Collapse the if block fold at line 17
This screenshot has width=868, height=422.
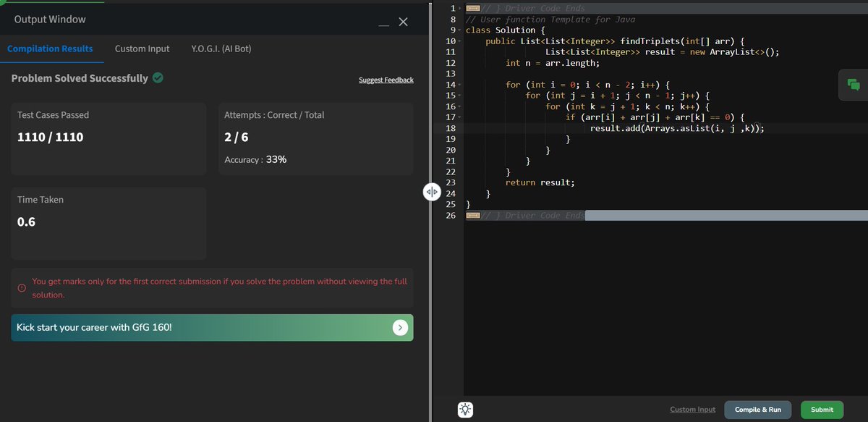point(460,117)
